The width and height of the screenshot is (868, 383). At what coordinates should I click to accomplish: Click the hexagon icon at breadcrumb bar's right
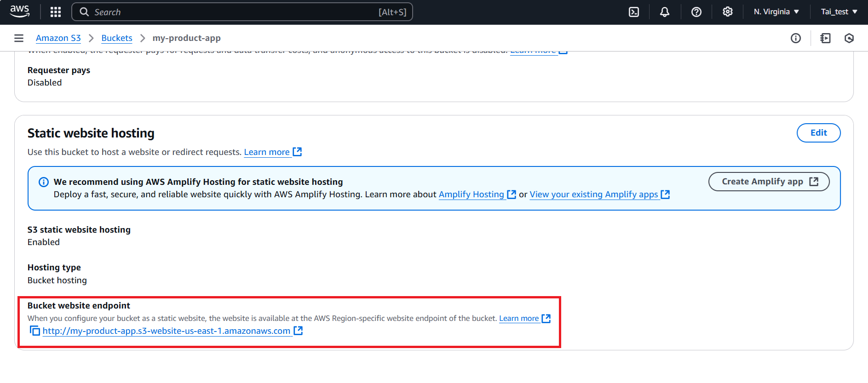tap(849, 38)
